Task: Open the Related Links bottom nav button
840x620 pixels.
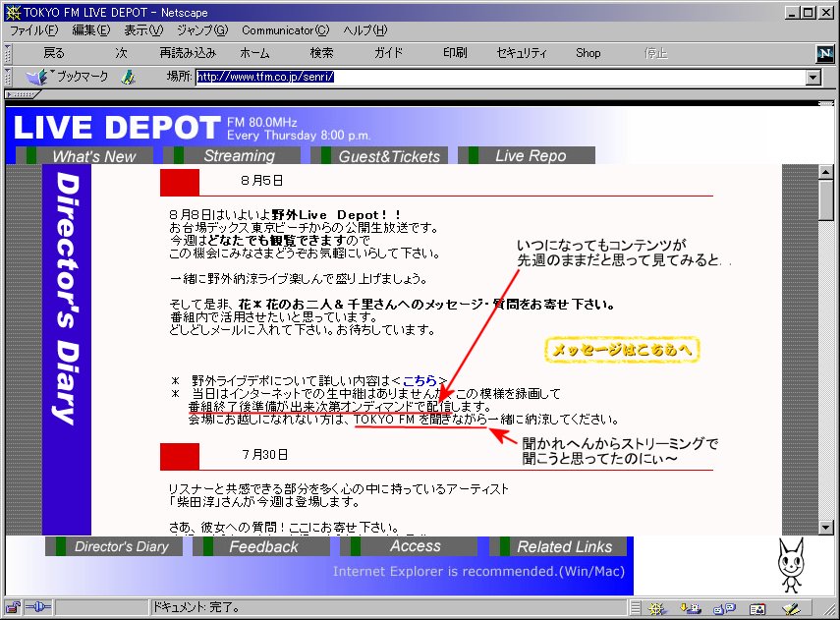Action: (x=558, y=546)
